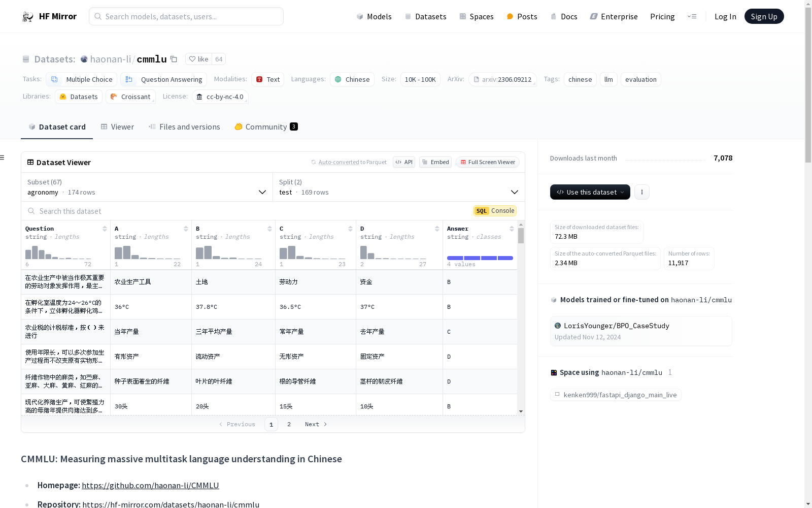Click the 10K - 100K size tag

tap(420, 79)
